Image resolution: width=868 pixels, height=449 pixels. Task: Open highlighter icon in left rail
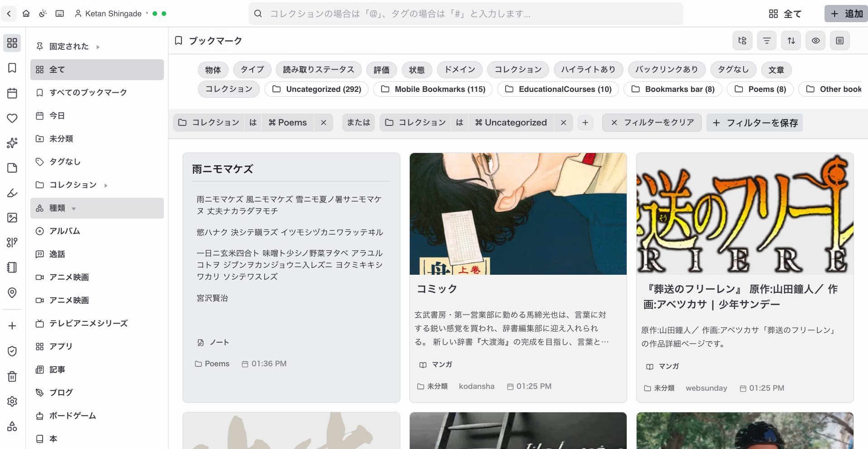click(12, 193)
